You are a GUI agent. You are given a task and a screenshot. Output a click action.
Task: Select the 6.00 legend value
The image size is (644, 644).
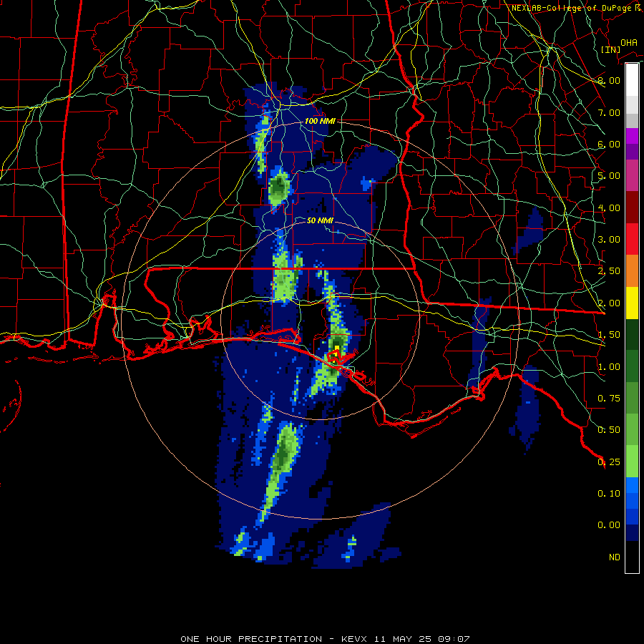coord(609,144)
